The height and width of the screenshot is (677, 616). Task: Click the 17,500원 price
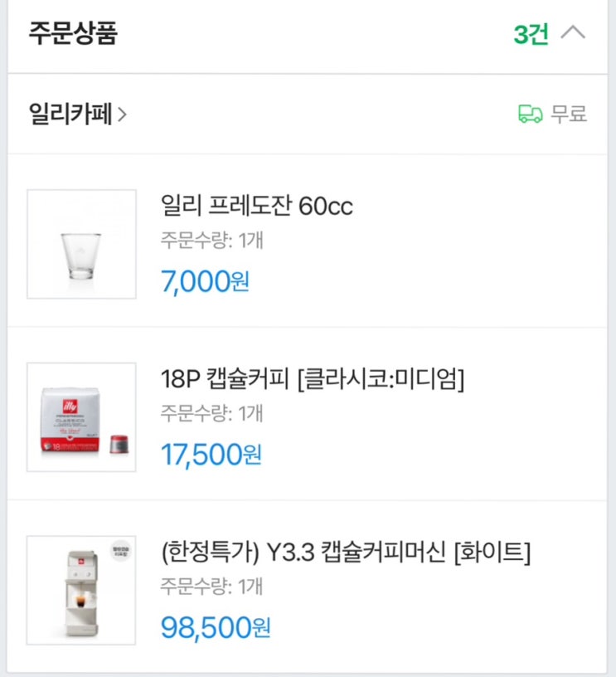pos(211,455)
